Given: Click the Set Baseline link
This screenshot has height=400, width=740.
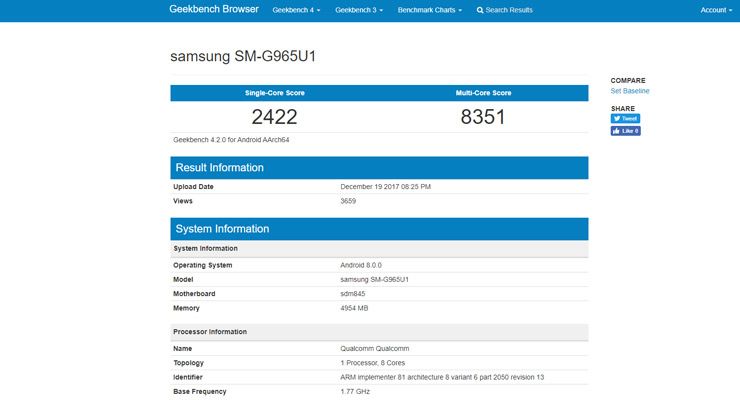Looking at the screenshot, I should tap(630, 91).
